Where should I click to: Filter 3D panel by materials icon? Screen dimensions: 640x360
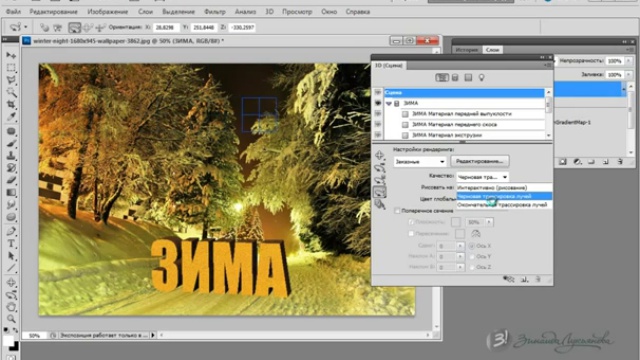click(469, 78)
